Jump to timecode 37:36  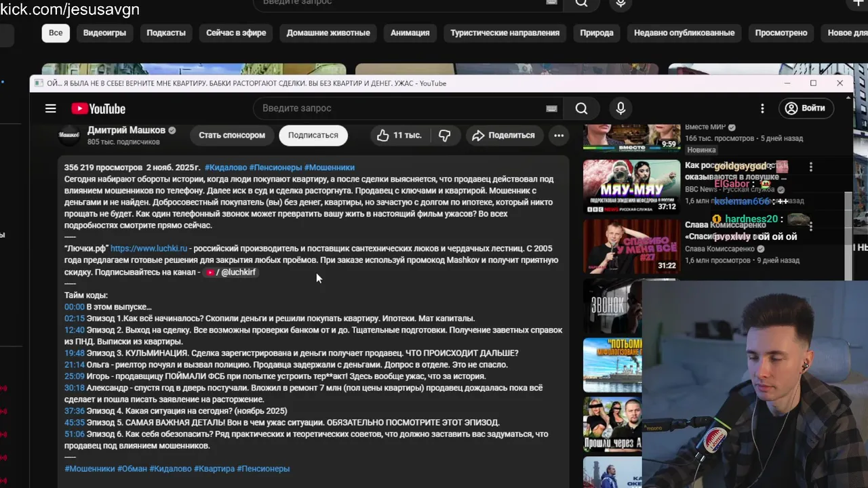[75, 411]
